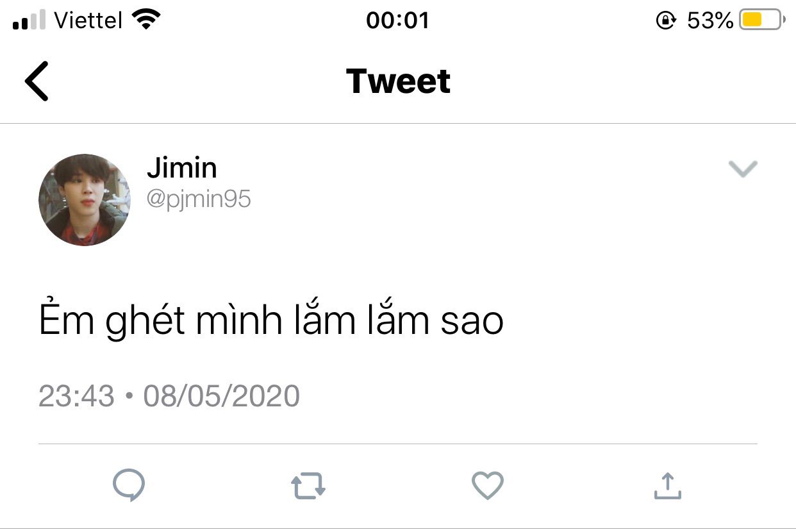Viewport: 796px width, 532px height.
Task: Tap the rotation lock status icon
Action: tap(666, 21)
